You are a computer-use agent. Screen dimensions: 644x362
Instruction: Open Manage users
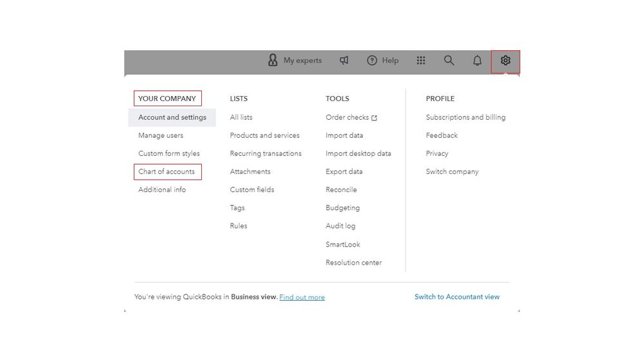pyautogui.click(x=161, y=135)
